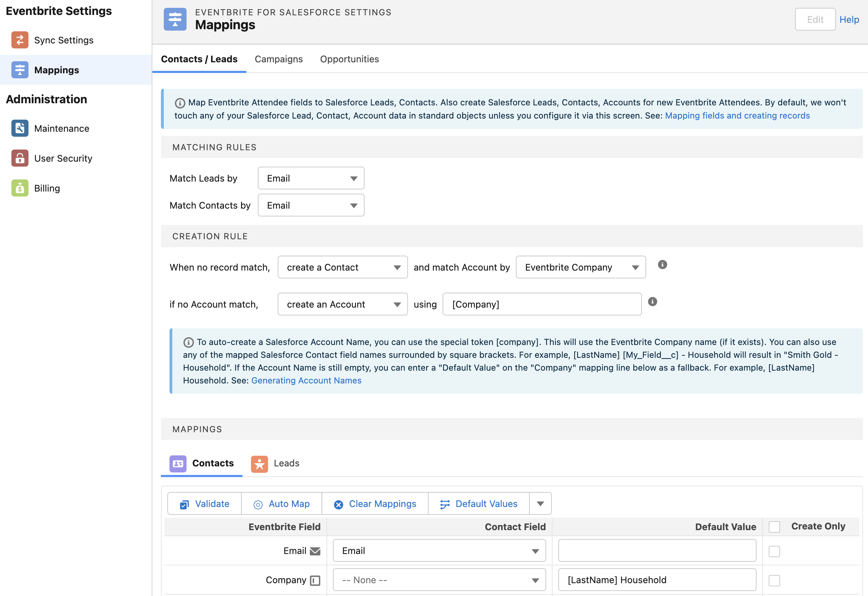Screen dimensions: 868x596
Task: Open the 'create an Account' dropdown
Action: [x=343, y=304]
